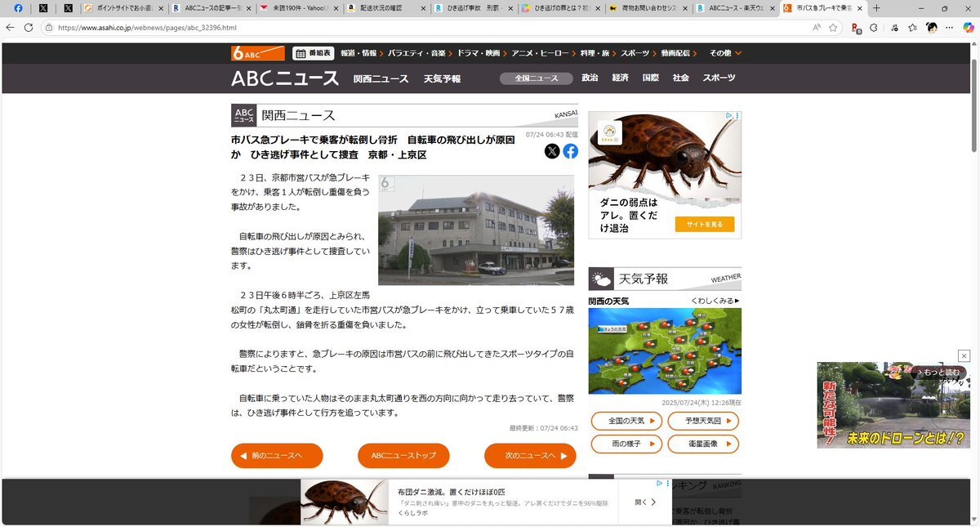Switch to the Amazon 配送状況の確認 tab
This screenshot has height=527, width=980.
coord(385,8)
